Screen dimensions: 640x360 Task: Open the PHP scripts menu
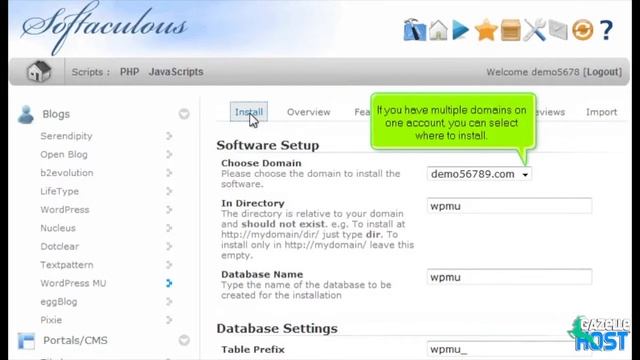[x=129, y=72]
